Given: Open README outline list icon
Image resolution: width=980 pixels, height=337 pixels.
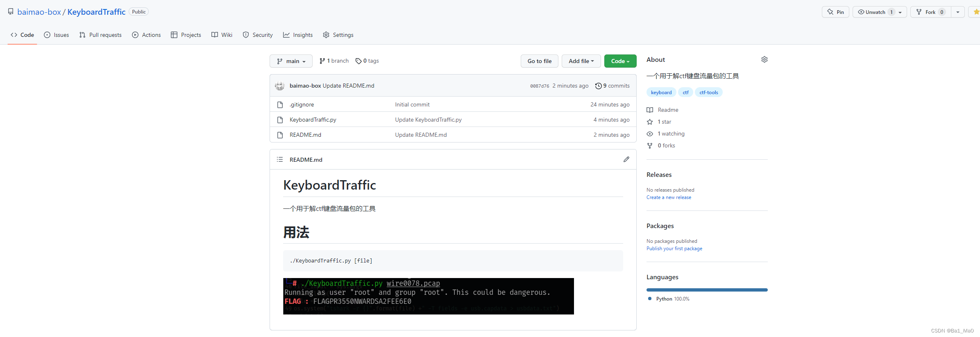Looking at the screenshot, I should click(x=280, y=159).
